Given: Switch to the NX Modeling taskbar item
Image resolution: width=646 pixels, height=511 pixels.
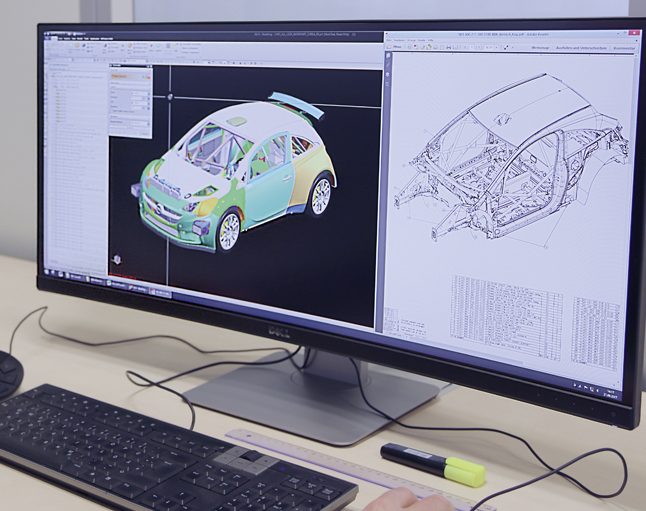Looking at the screenshot, I should pos(138,288).
